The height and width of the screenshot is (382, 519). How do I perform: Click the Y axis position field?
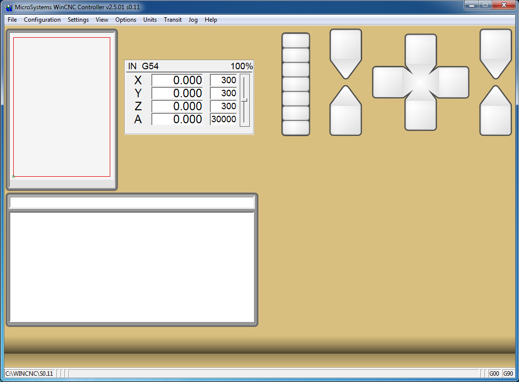point(177,93)
